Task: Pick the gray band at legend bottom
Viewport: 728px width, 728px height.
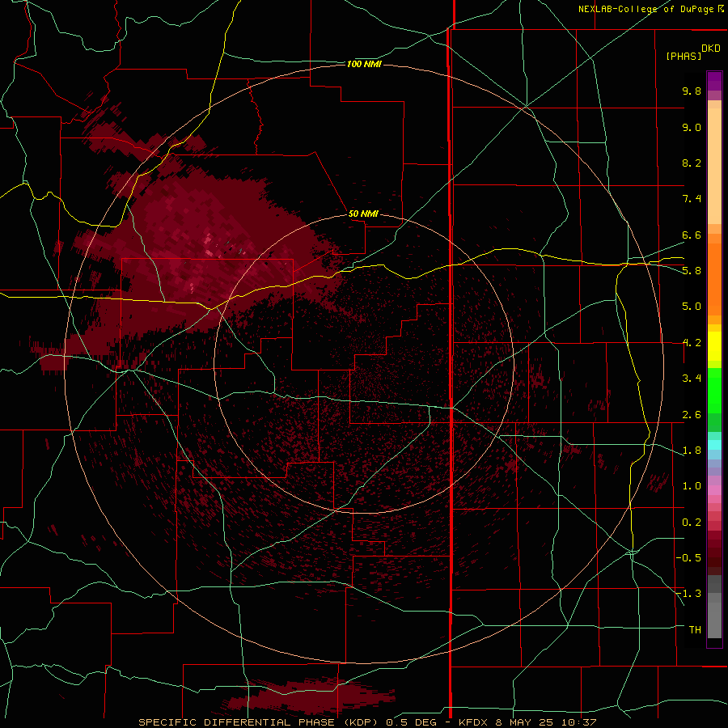Action: (x=714, y=617)
